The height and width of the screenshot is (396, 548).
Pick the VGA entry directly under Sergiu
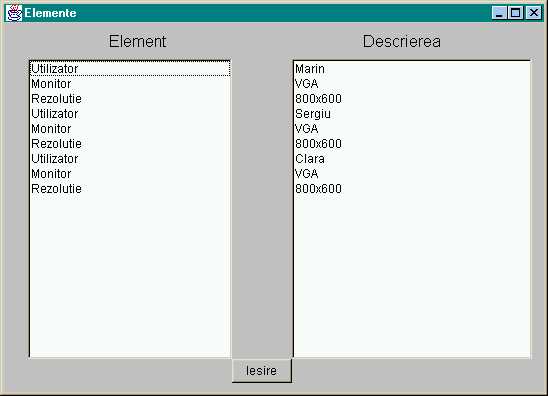[x=412, y=129]
